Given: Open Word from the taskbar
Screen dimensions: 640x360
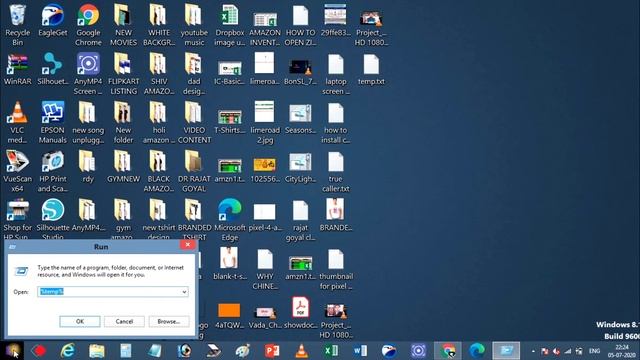Looking at the screenshot, I should (x=360, y=351).
